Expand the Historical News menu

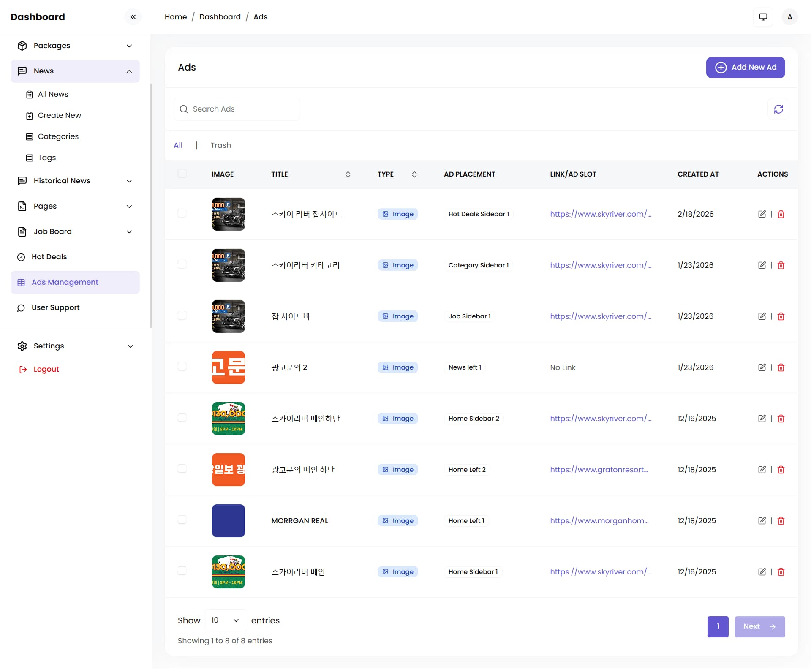click(75, 181)
